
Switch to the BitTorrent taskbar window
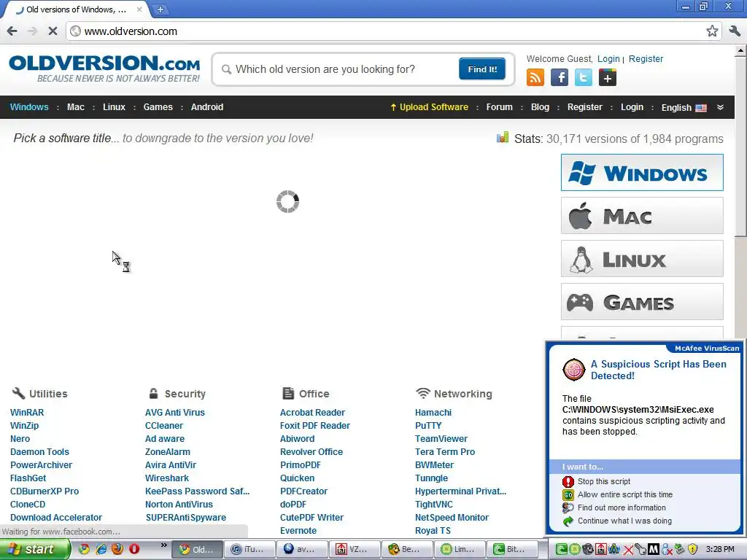[512, 549]
